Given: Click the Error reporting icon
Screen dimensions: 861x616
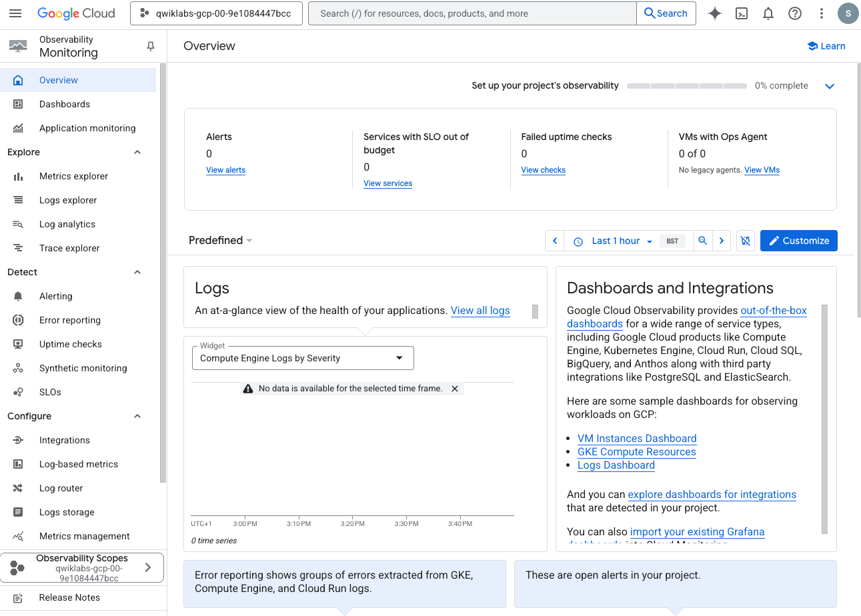Looking at the screenshot, I should coord(18,320).
